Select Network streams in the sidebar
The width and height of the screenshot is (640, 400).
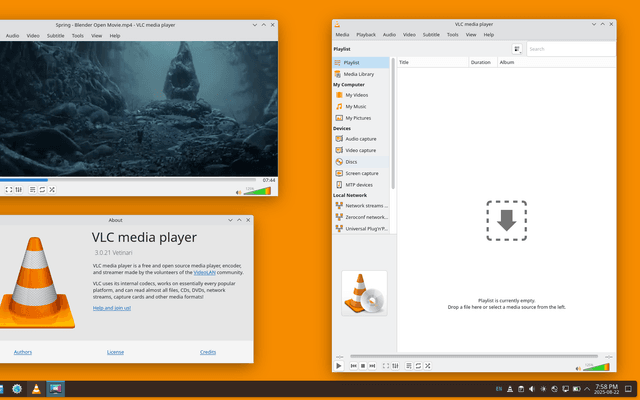click(361, 205)
